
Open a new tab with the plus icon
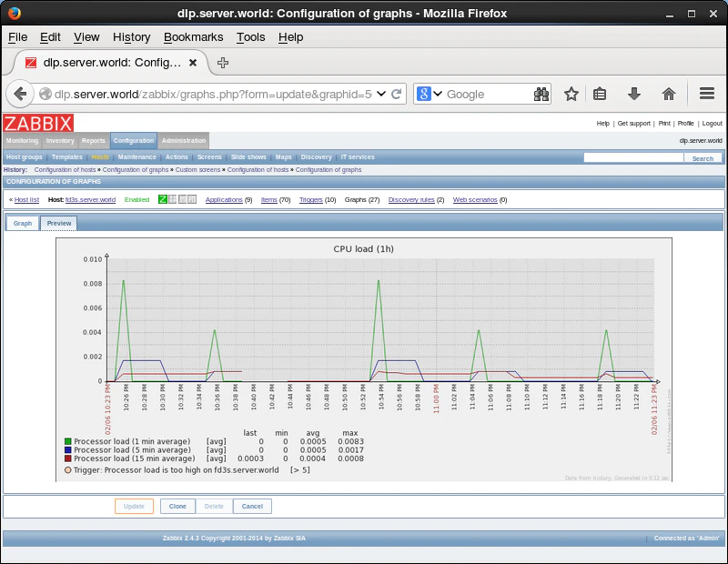click(223, 63)
